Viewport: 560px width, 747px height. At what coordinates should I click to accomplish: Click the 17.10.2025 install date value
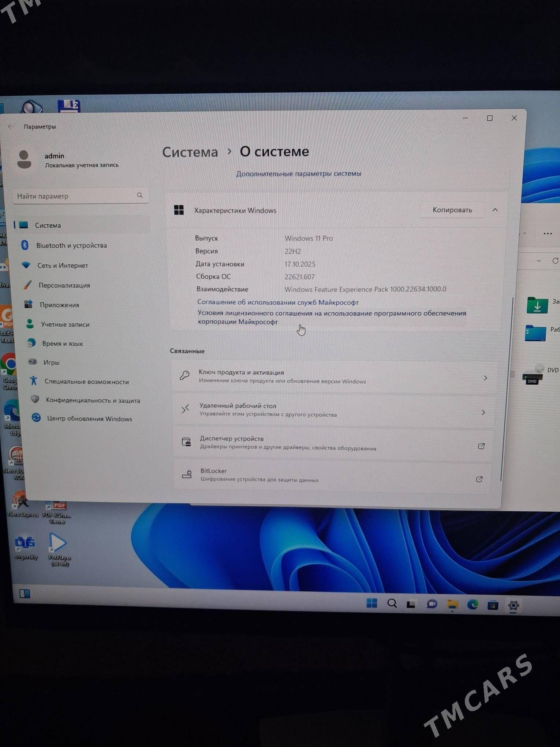[300, 264]
